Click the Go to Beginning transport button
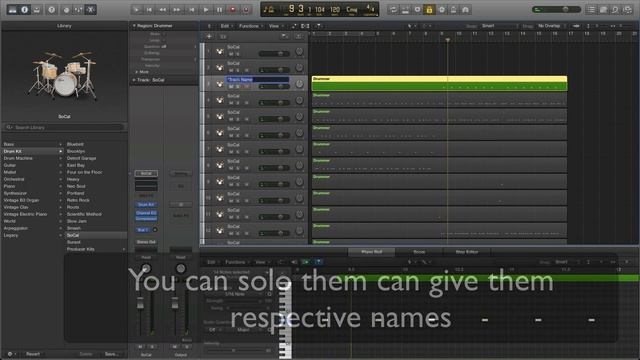This screenshot has height=360, width=640. [149, 9]
